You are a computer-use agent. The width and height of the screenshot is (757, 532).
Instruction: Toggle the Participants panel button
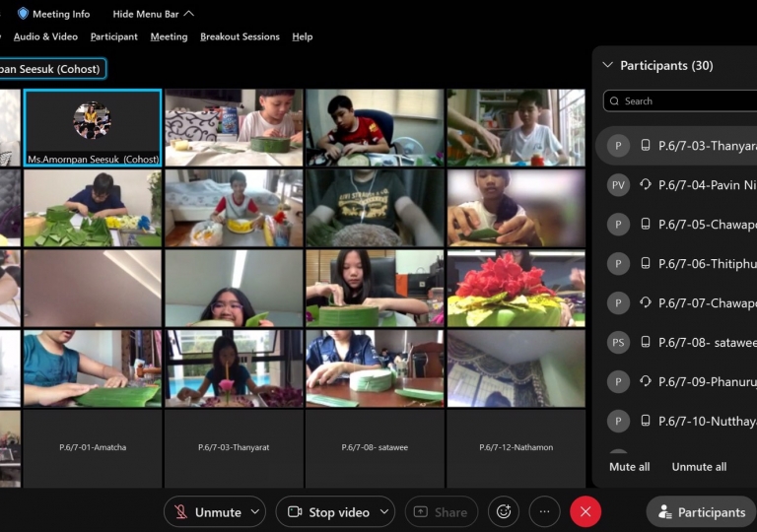point(701,511)
